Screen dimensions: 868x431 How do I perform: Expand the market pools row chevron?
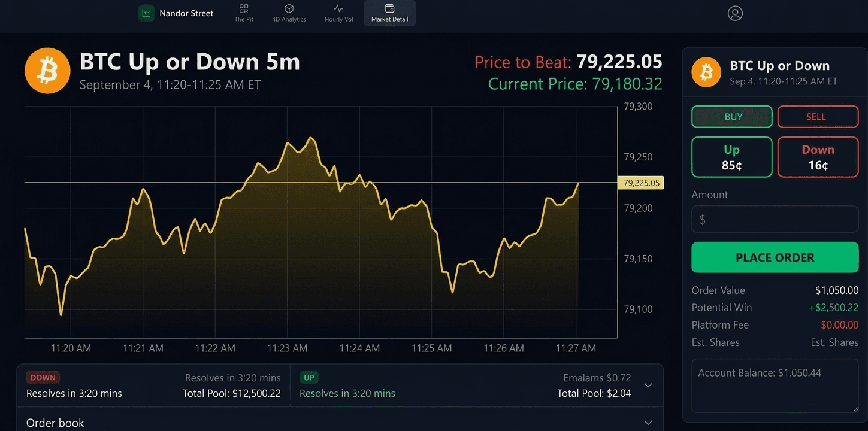[x=648, y=385]
